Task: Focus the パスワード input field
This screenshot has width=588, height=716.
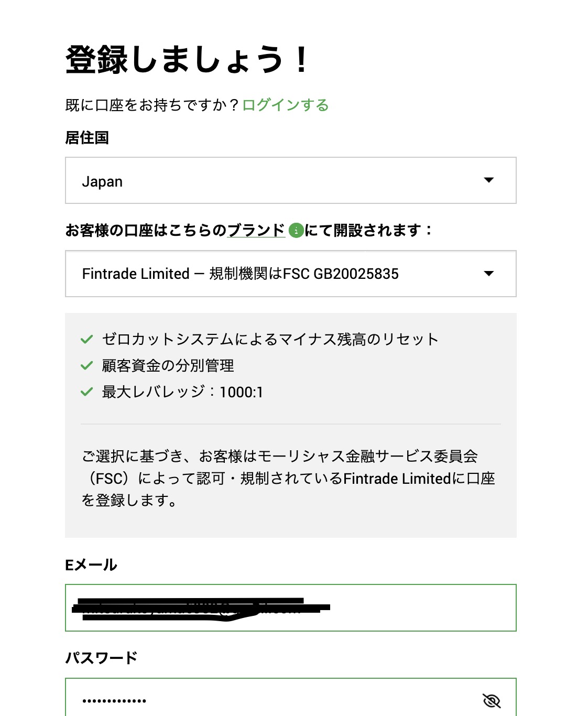Action: click(273, 700)
